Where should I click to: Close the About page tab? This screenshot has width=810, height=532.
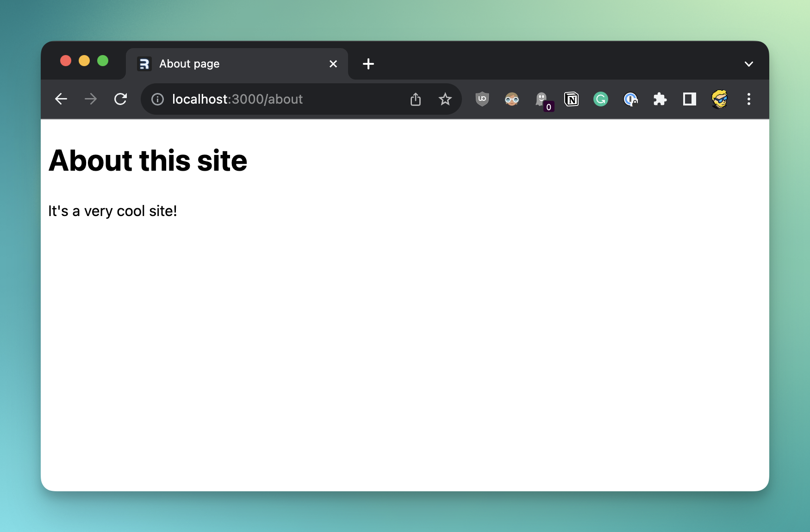(333, 64)
